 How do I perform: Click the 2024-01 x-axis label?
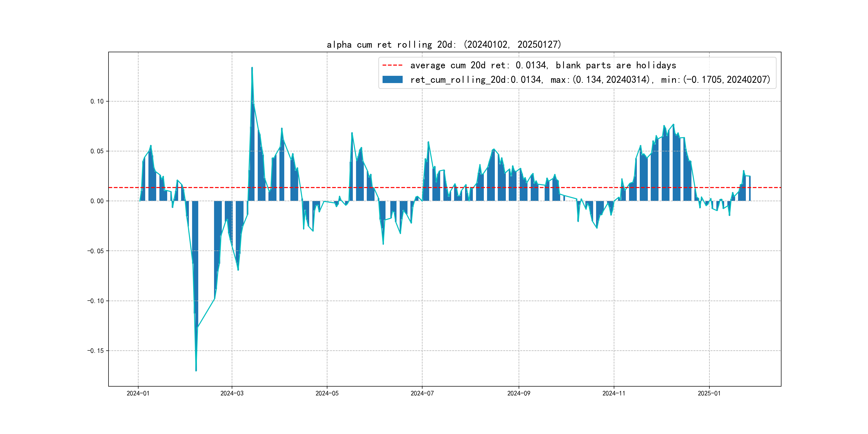point(138,393)
